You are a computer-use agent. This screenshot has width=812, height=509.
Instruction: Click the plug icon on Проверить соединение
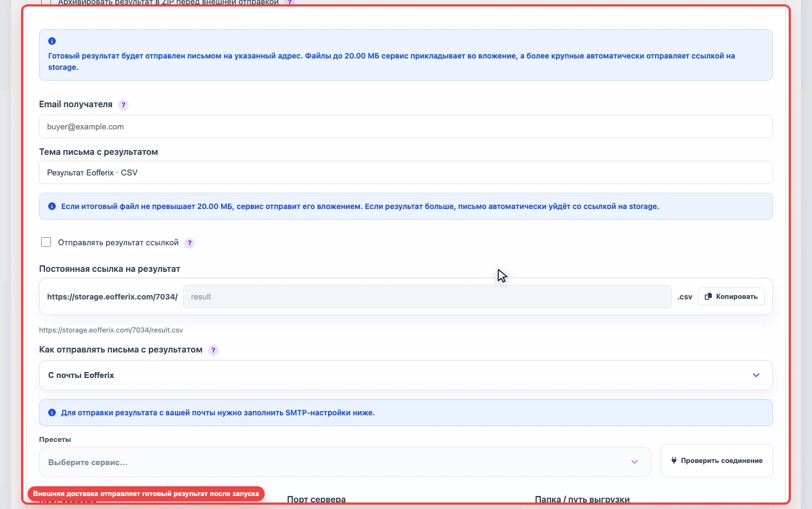pyautogui.click(x=674, y=460)
